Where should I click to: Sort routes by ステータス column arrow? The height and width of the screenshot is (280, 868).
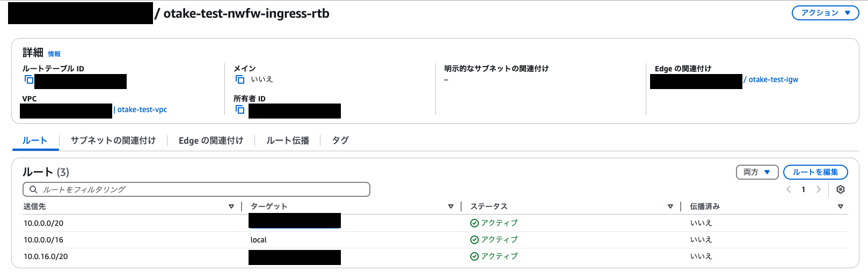(670, 207)
